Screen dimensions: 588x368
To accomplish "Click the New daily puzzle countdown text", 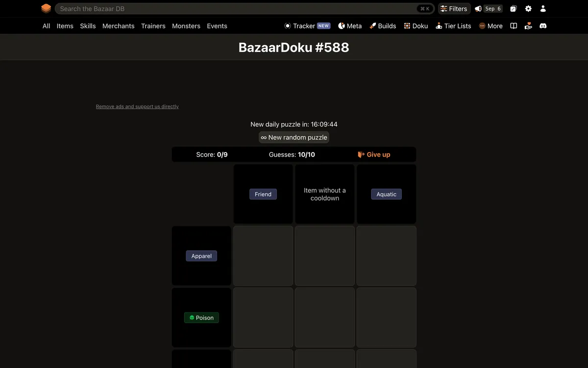I will [x=294, y=125].
